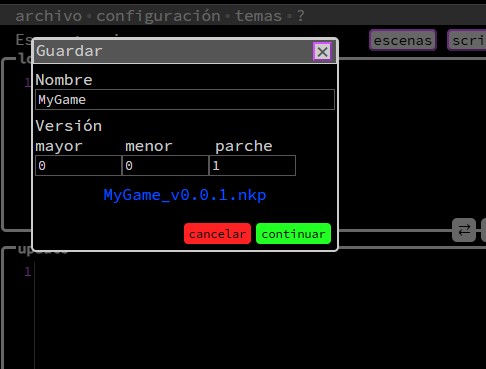The image size is (486, 369).
Task: Open the configuración menu
Action: [x=158, y=16]
